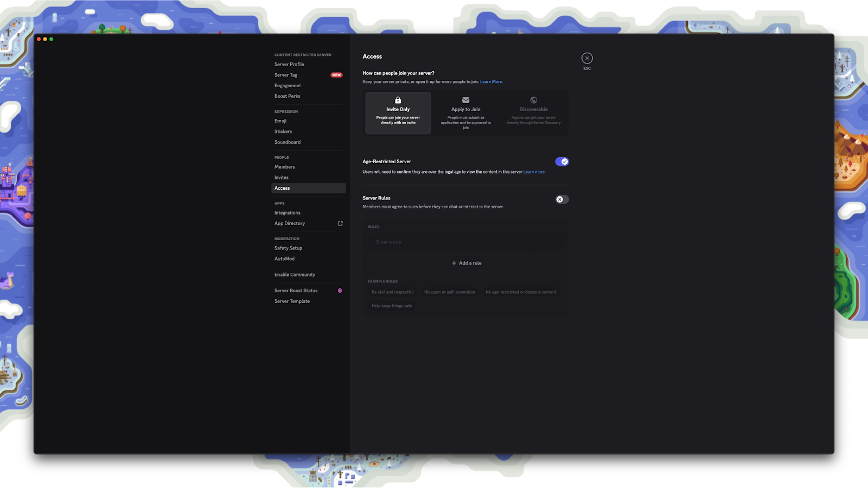Disable the Age-Restricted Server toggle
The width and height of the screenshot is (868, 488).
point(562,161)
